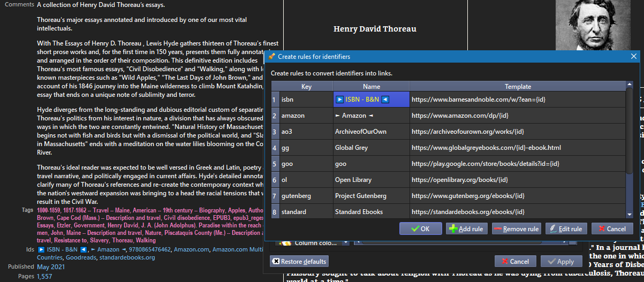Image resolution: width=644 pixels, height=282 pixels.
Task: Remove the selected identifier rule
Action: tap(516, 228)
